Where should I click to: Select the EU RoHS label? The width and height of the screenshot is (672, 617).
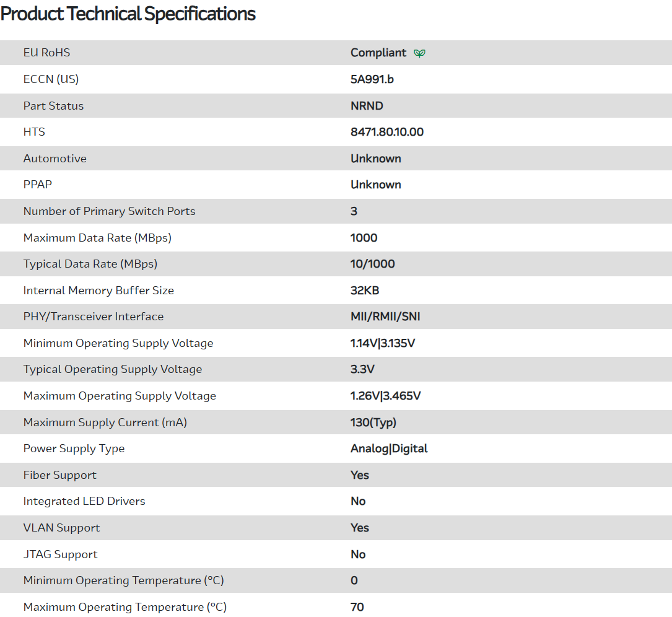click(46, 53)
